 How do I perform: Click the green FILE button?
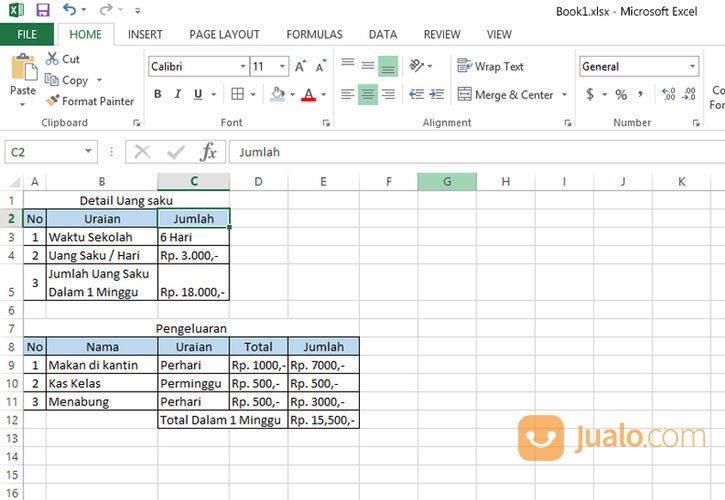pyautogui.click(x=27, y=34)
